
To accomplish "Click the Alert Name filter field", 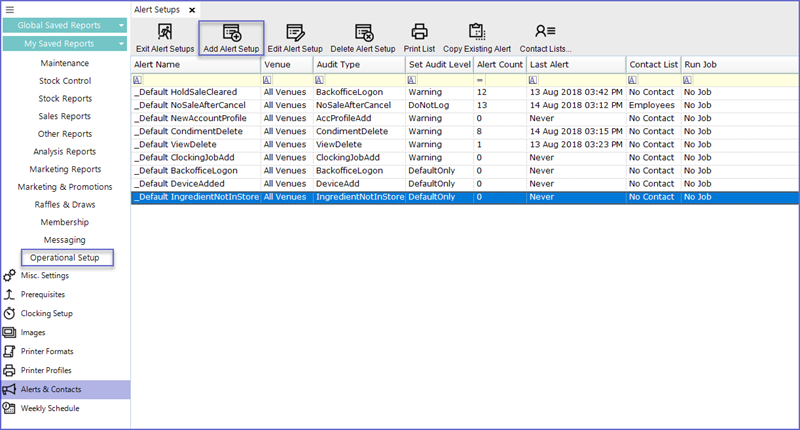I will (x=200, y=79).
